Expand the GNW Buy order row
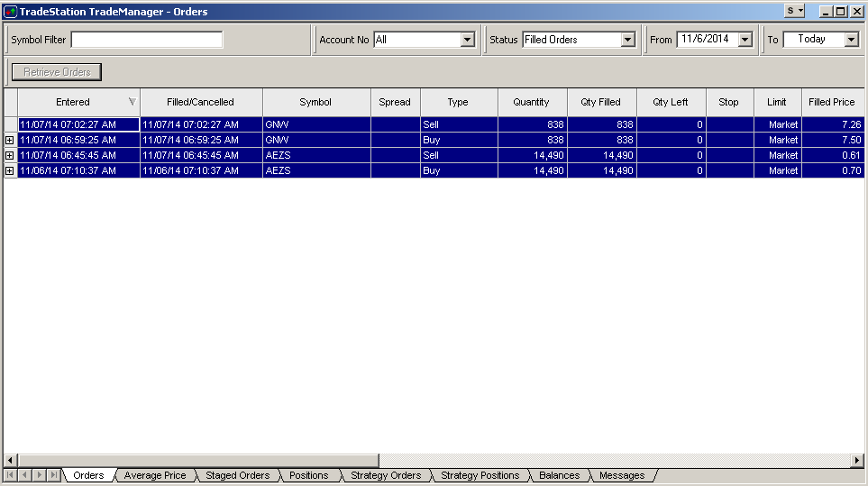868x486 pixels. pos(10,141)
